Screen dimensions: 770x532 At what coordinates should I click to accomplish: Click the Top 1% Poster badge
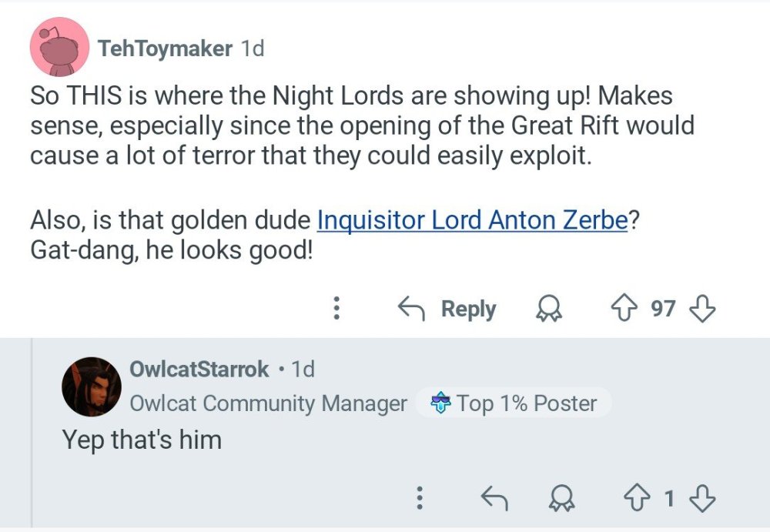[514, 403]
